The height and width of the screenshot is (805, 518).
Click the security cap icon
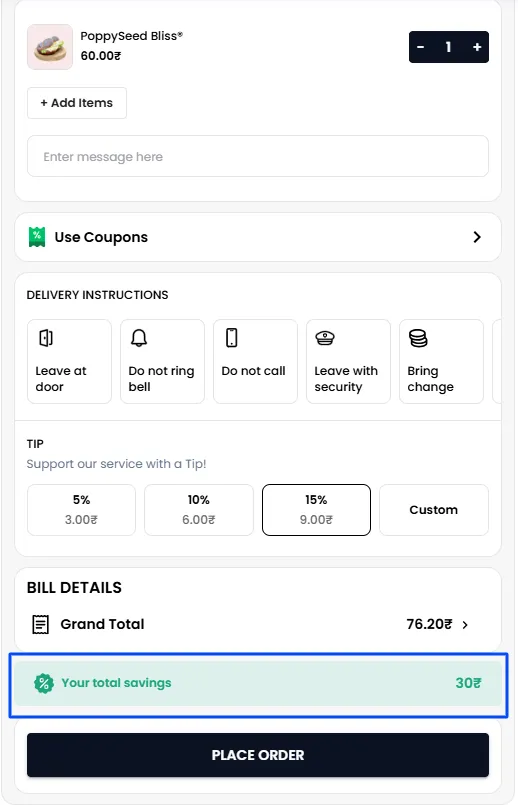pos(325,338)
